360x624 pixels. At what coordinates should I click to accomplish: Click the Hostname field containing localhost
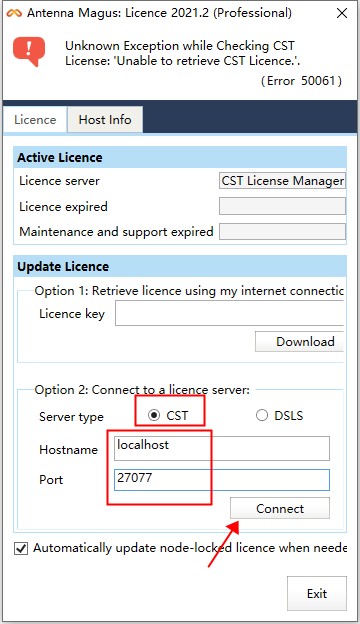click(222, 448)
